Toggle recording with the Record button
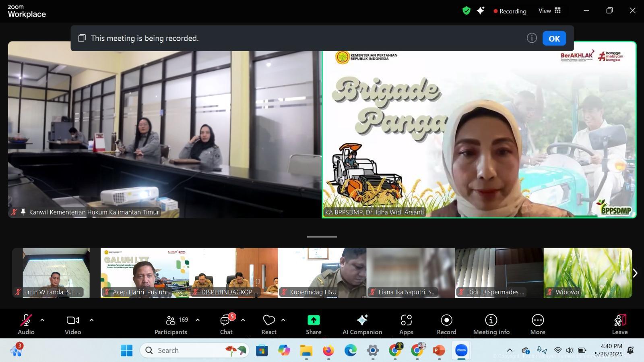The width and height of the screenshot is (644, 362). pos(446,325)
